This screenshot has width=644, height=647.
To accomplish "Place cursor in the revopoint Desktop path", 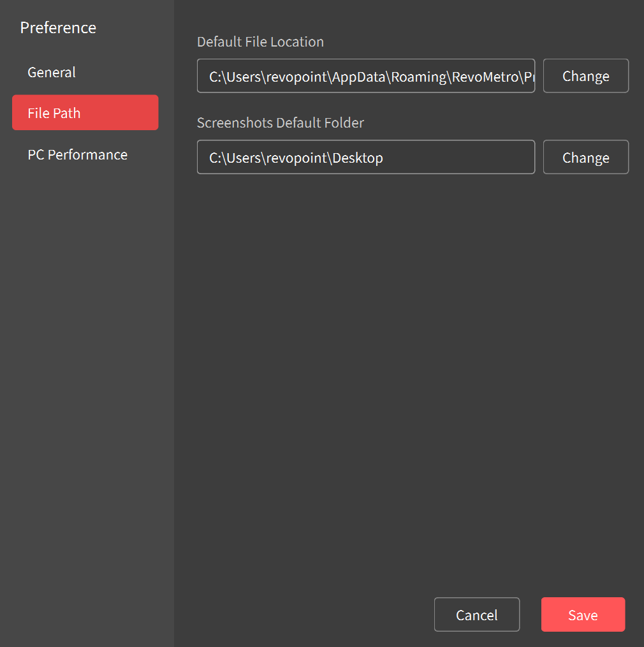I will coord(296,158).
